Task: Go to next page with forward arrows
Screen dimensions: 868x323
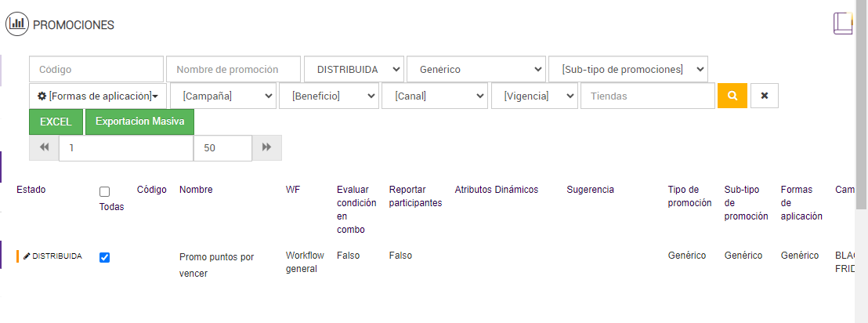Action: coord(266,147)
